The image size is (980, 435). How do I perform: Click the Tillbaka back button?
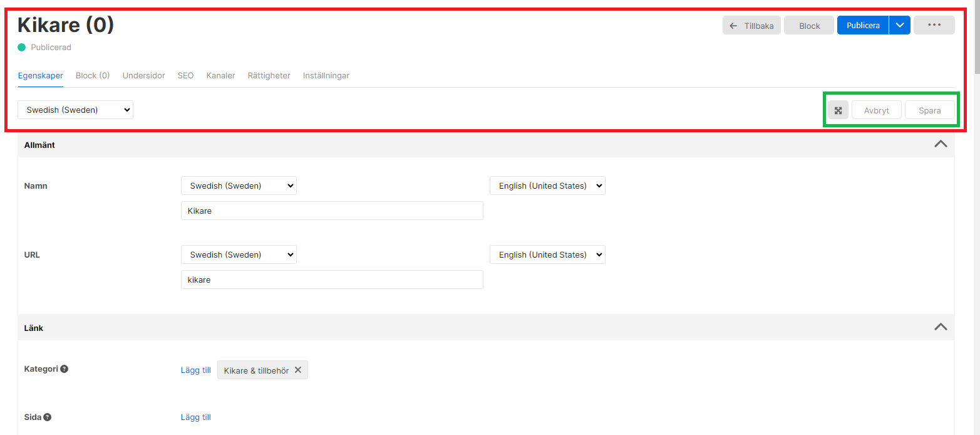pos(751,25)
